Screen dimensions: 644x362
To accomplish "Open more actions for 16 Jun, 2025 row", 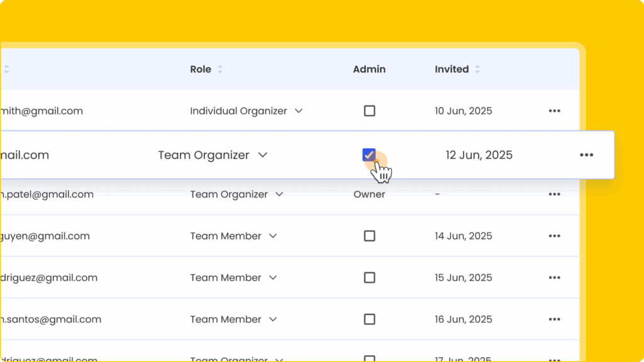I will 554,319.
